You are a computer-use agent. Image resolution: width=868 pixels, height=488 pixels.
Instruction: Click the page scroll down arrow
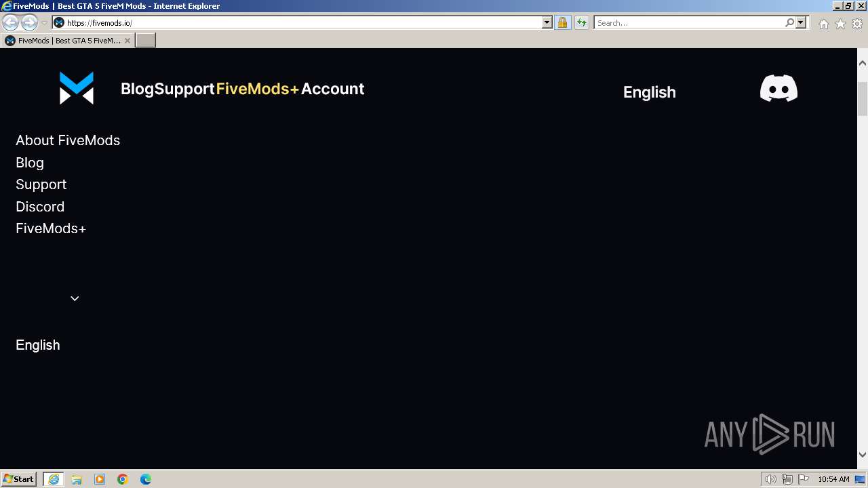tap(863, 454)
